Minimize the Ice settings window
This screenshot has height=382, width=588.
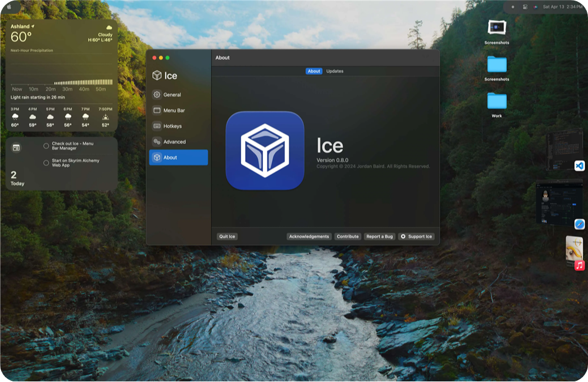click(x=161, y=58)
